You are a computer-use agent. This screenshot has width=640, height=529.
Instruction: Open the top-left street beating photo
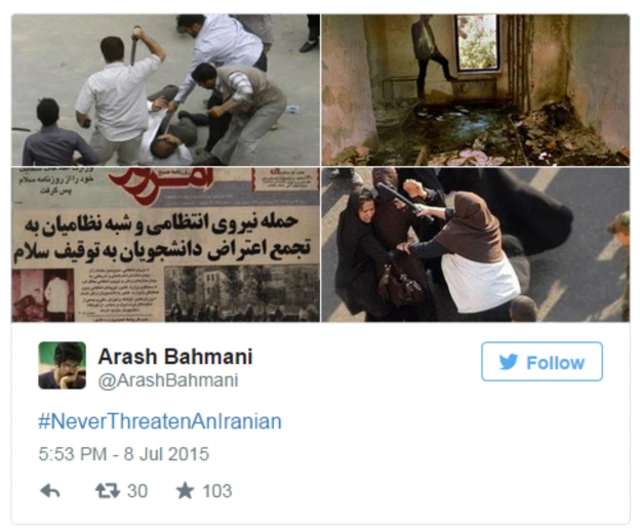click(x=166, y=90)
